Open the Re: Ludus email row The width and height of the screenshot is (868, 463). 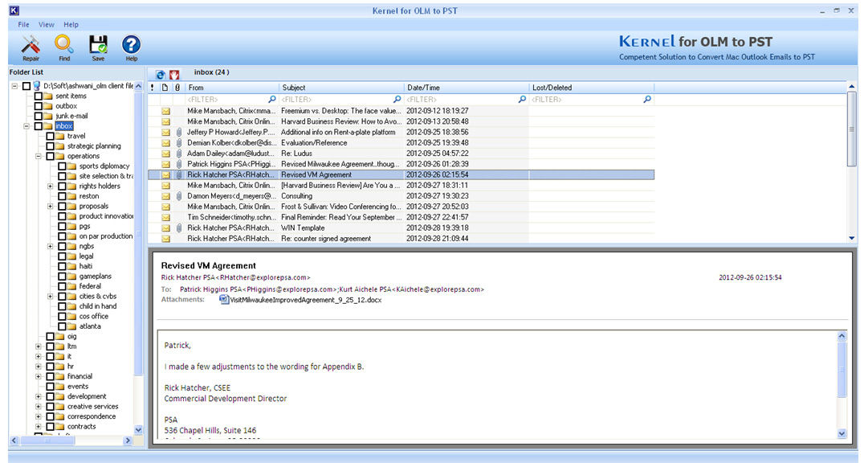(401, 154)
